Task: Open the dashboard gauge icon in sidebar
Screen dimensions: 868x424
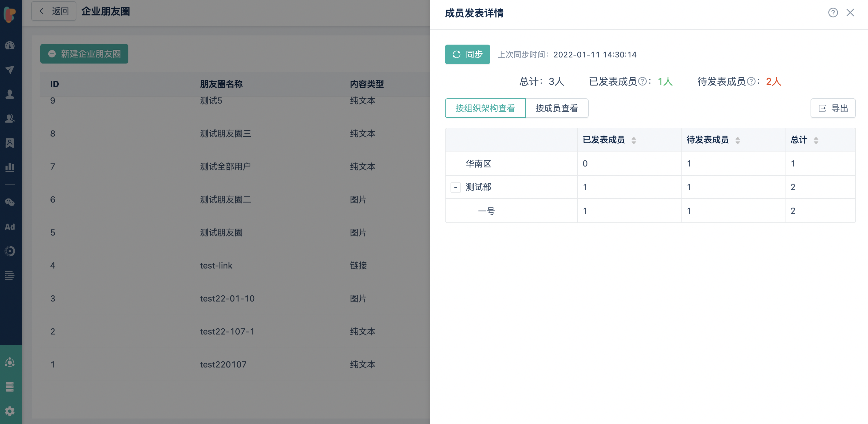Action: [x=10, y=46]
